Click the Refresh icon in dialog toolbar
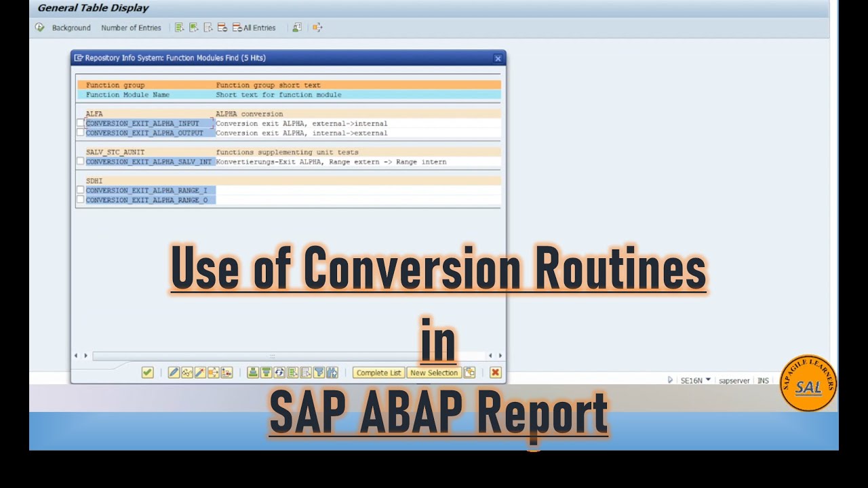This screenshot has width=868, height=488. [x=279, y=372]
